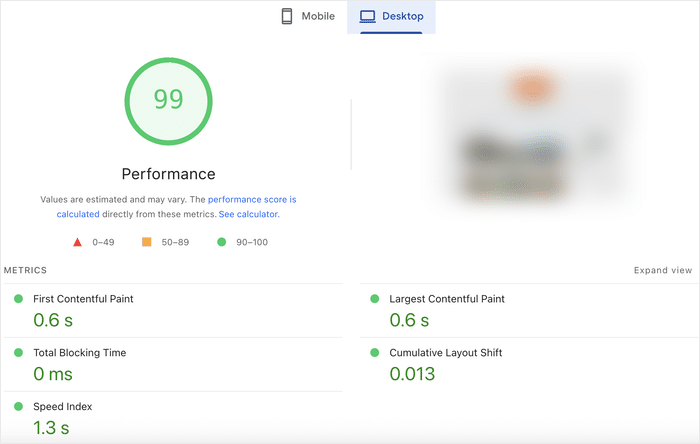Click the '1.3 s' value
Viewport: 700px width, 444px height.
(x=51, y=428)
